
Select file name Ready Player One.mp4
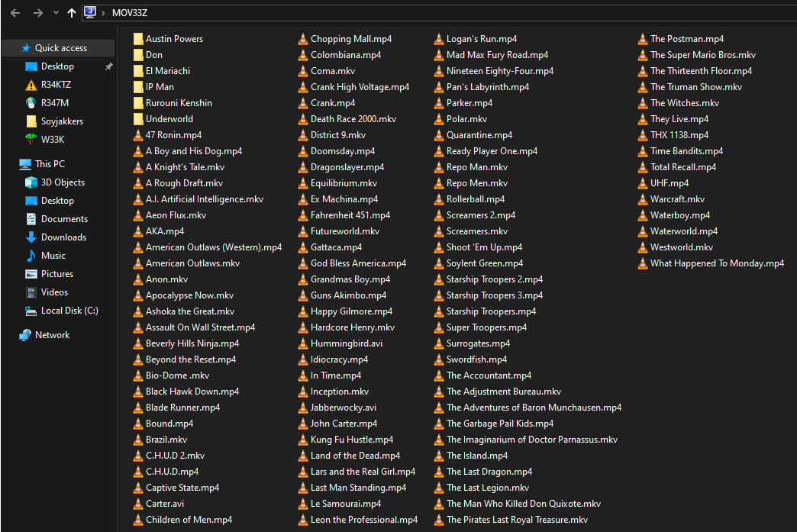492,151
